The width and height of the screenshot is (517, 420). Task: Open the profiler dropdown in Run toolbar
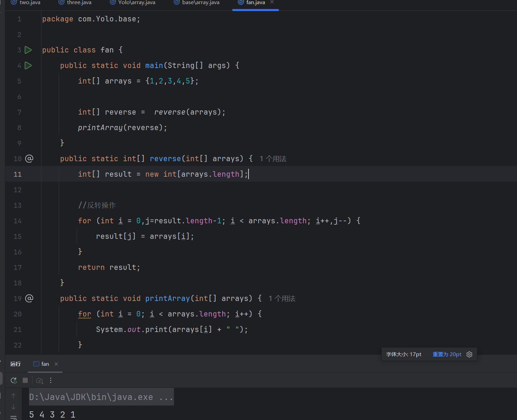click(40, 380)
